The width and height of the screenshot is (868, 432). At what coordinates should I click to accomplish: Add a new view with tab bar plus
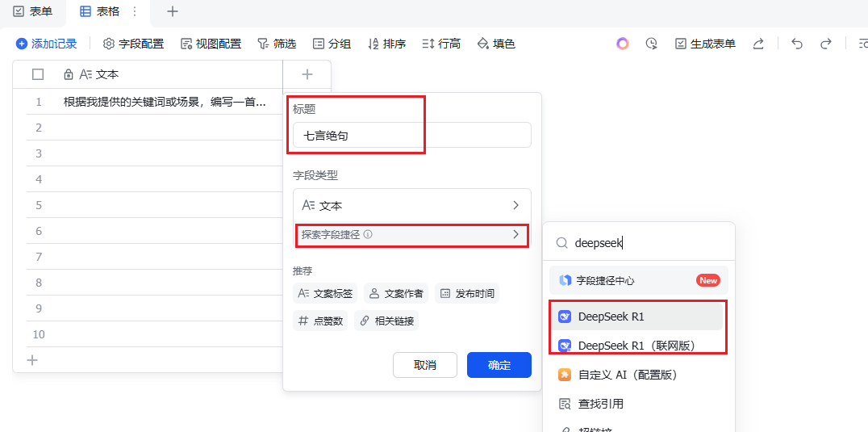(173, 11)
